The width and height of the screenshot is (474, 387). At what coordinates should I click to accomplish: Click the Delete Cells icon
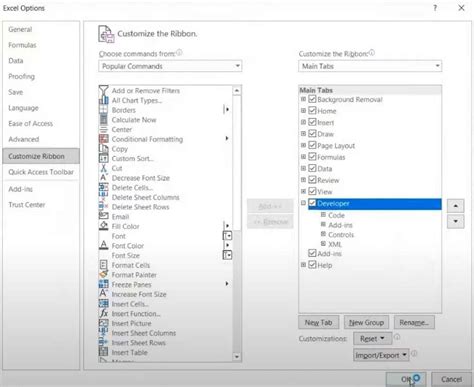[104, 187]
